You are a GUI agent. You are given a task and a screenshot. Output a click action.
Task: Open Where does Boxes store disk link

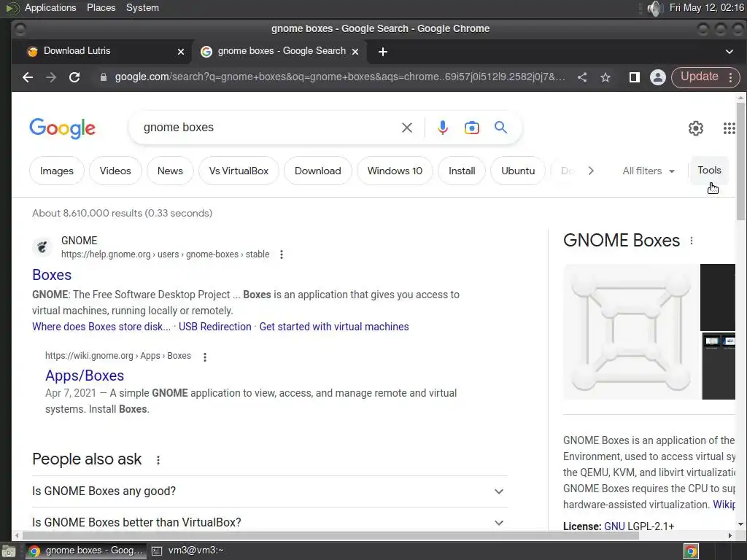(x=101, y=327)
